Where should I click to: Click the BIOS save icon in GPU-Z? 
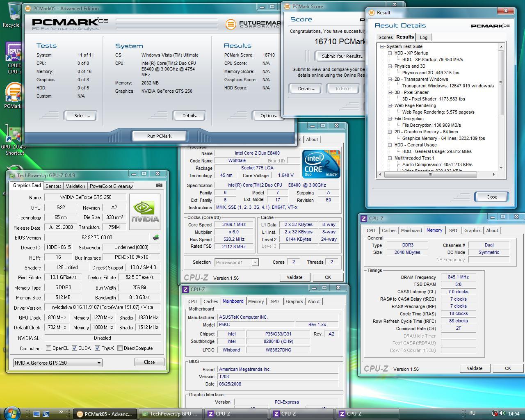[155, 237]
